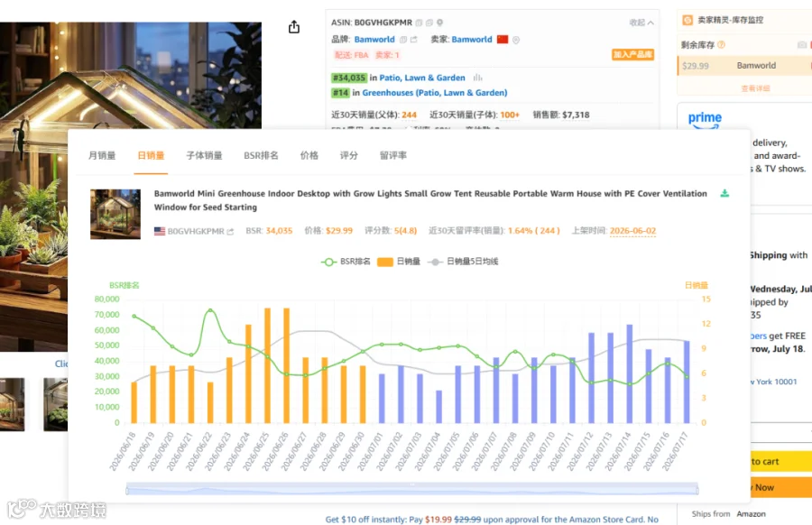The height and width of the screenshot is (525, 812).
Task: Click 查看详细 in inventory panel
Action: point(755,88)
